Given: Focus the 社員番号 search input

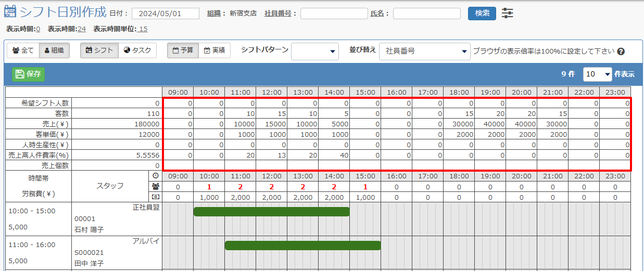Looking at the screenshot, I should click(x=334, y=14).
